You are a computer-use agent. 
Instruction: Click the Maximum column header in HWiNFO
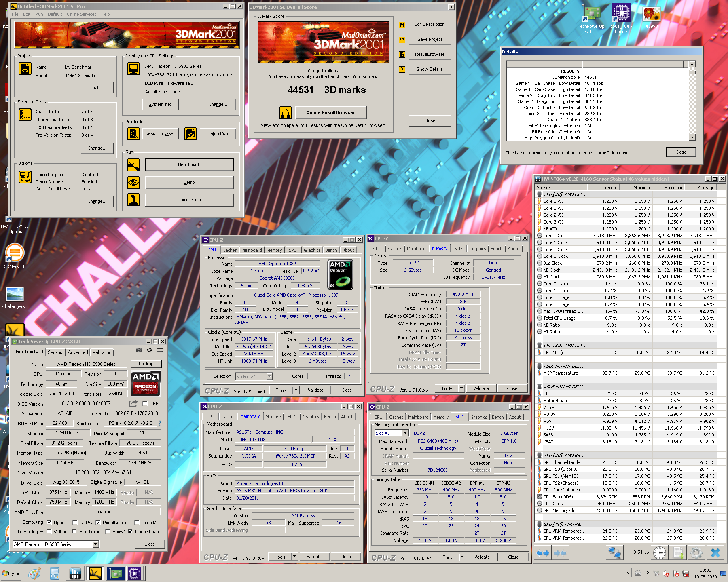click(x=668, y=188)
